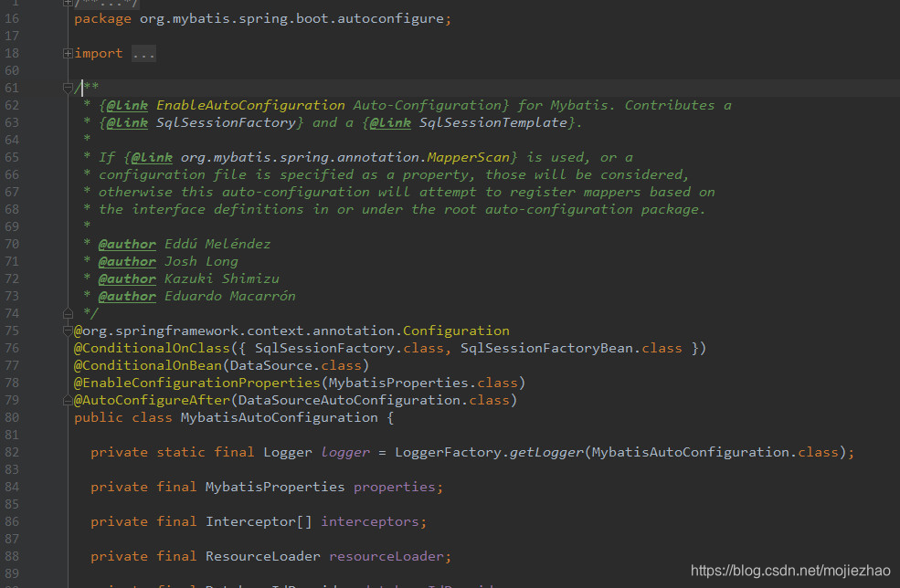Screen dimensions: 900x588
Task: Collapse the Javadoc comment at line 61
Action: pos(68,88)
